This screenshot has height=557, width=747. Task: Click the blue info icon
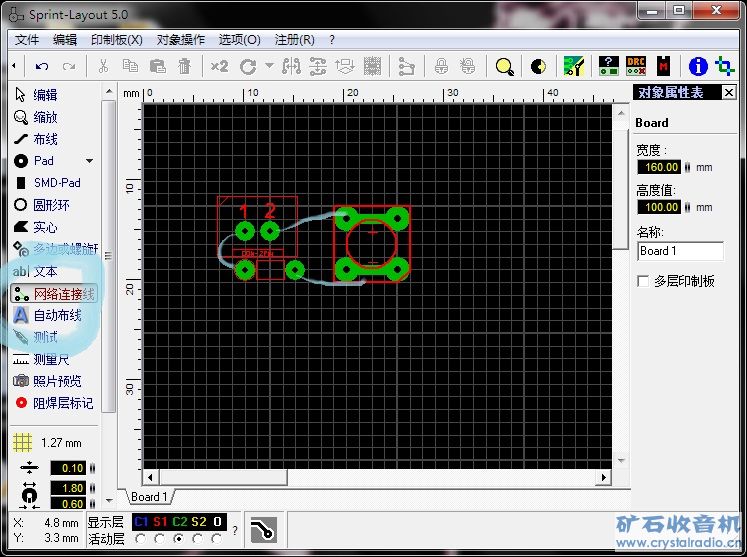(x=698, y=67)
